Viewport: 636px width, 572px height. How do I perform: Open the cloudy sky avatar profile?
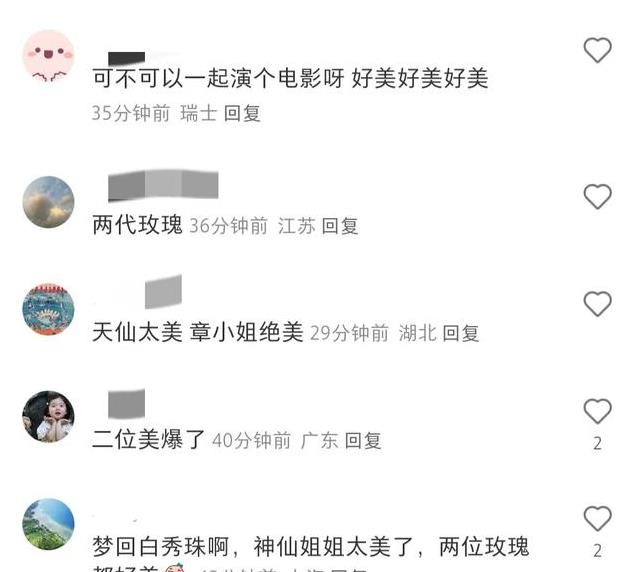[48, 202]
